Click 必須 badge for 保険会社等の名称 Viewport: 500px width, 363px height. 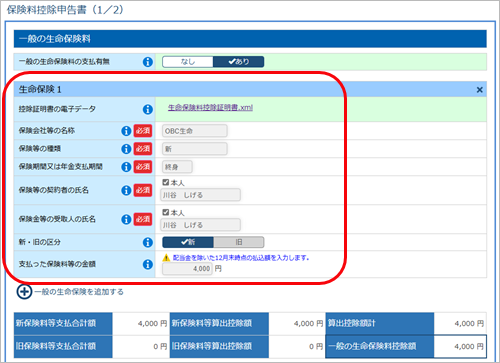tap(143, 131)
